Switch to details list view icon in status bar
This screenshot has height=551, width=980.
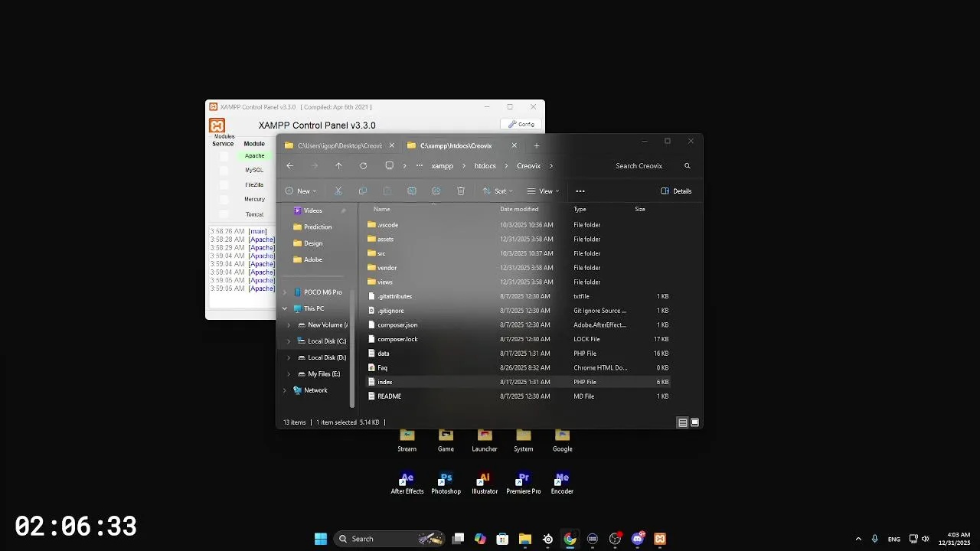pyautogui.click(x=682, y=422)
